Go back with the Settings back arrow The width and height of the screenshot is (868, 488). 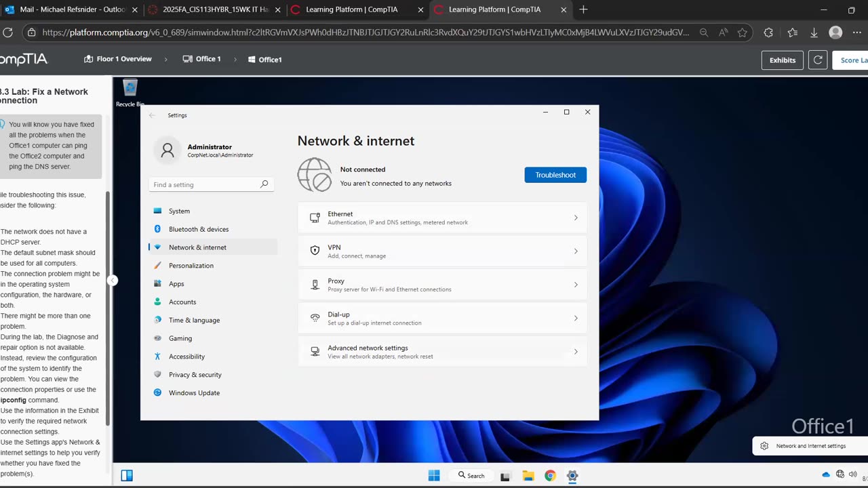tap(152, 115)
